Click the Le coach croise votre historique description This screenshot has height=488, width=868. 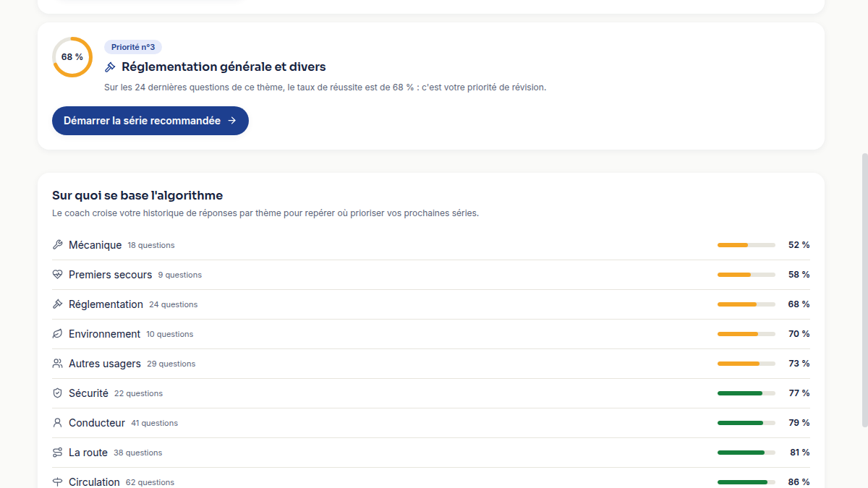(x=265, y=213)
